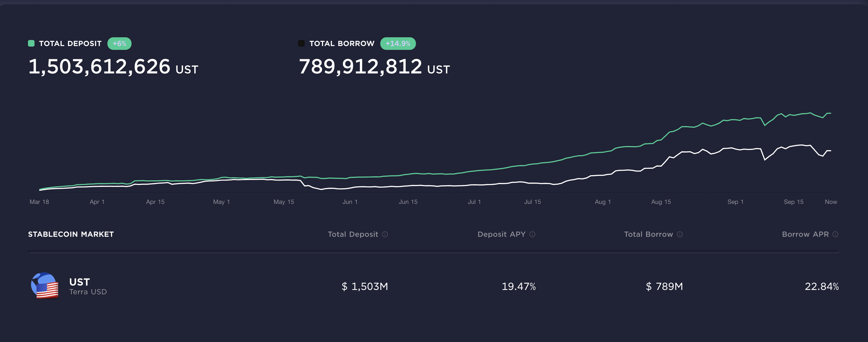Click the Aug 1 chart axis label
The height and width of the screenshot is (342, 868).
(x=603, y=202)
